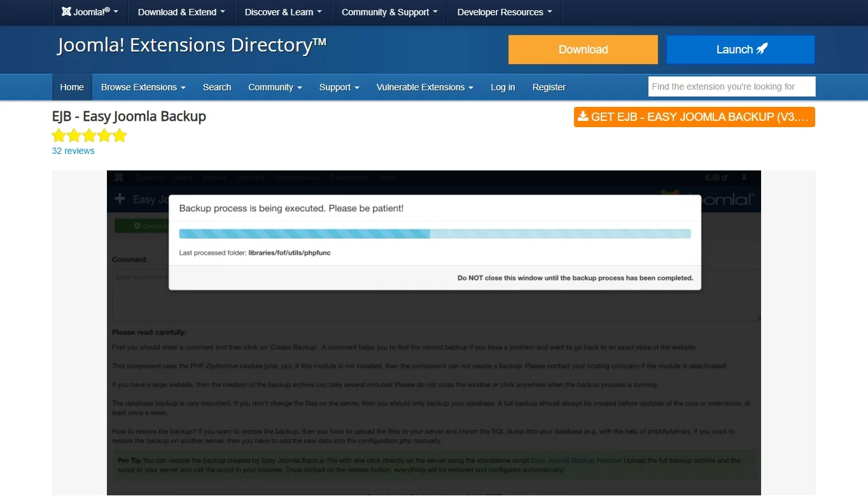Focus the extension search field
This screenshot has height=496, width=868.
(x=732, y=86)
